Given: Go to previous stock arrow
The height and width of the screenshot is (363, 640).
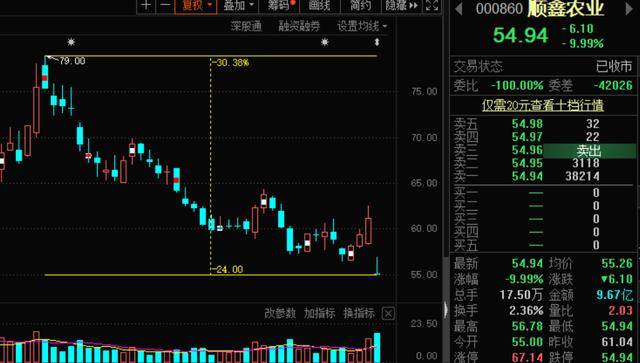Looking at the screenshot, I should tap(459, 9).
